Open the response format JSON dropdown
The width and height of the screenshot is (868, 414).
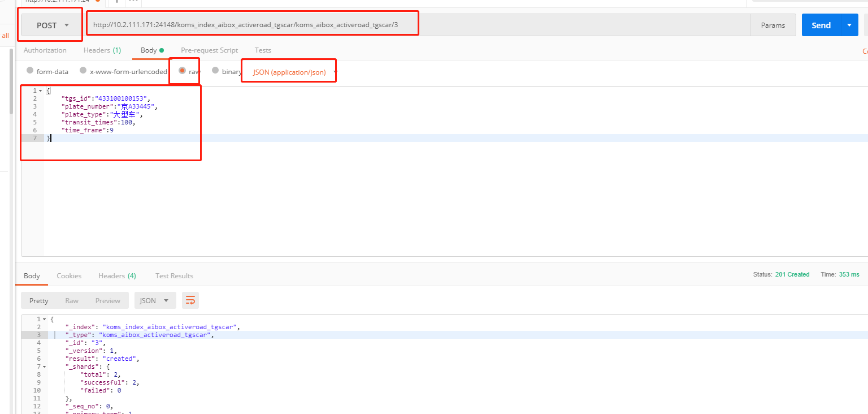[155, 300]
